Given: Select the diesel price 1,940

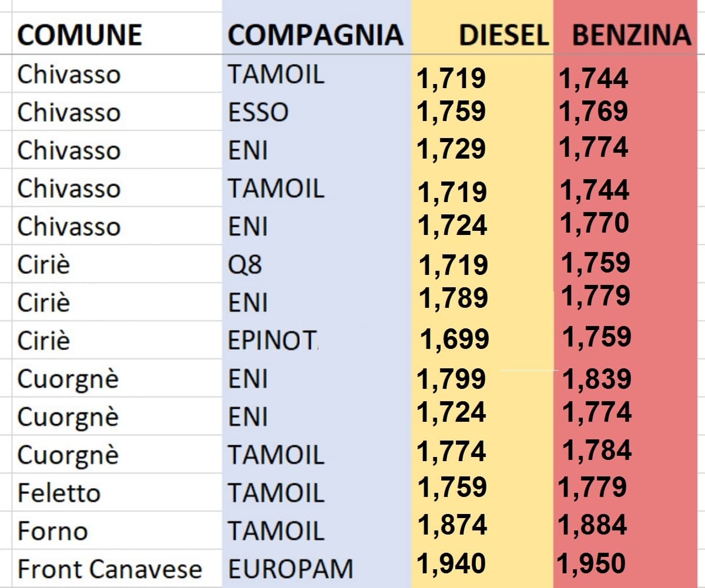Looking at the screenshot, I should tap(451, 564).
